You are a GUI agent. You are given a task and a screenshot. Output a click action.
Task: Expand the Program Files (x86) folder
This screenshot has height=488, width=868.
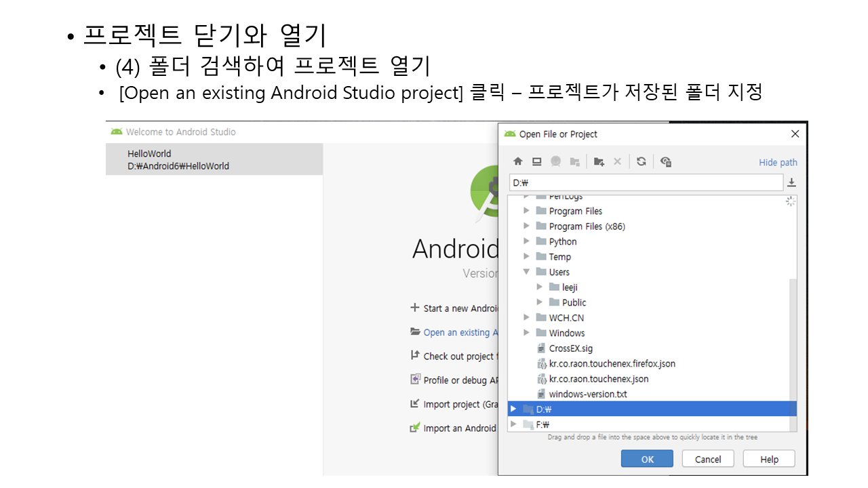(526, 226)
